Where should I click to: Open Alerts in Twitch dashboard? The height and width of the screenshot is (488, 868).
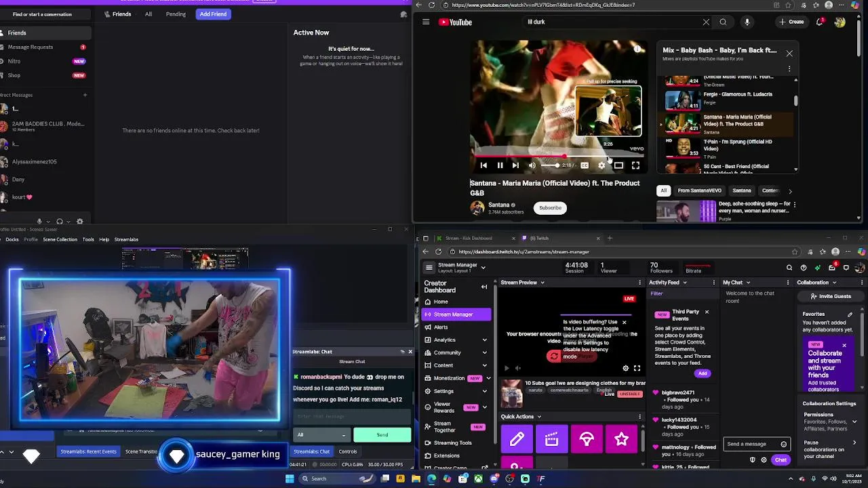pyautogui.click(x=456, y=327)
